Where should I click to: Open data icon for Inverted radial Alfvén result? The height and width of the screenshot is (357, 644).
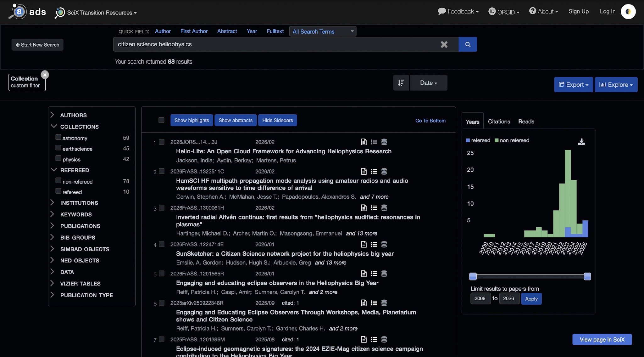(x=384, y=208)
